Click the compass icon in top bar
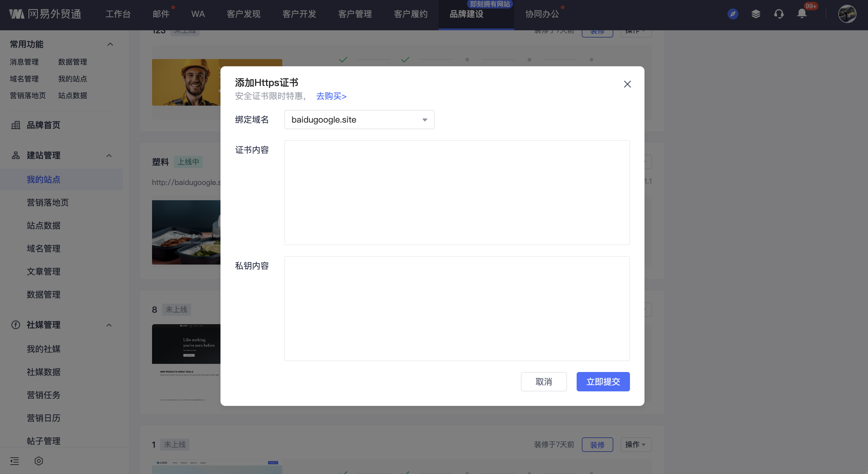Viewport: 868px width, 474px height. (733, 14)
